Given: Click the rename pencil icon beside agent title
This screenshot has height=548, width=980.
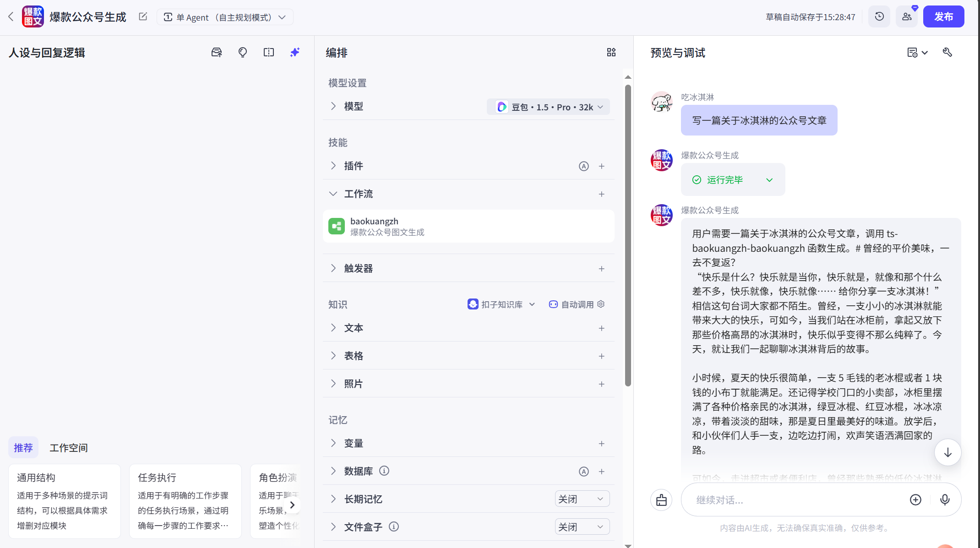Looking at the screenshot, I should 142,16.
